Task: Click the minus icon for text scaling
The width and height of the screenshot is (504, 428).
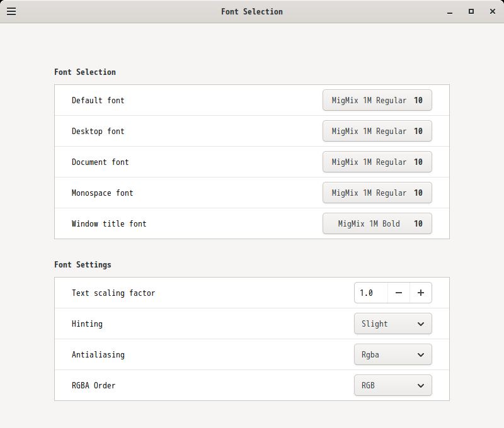Action: (x=399, y=293)
